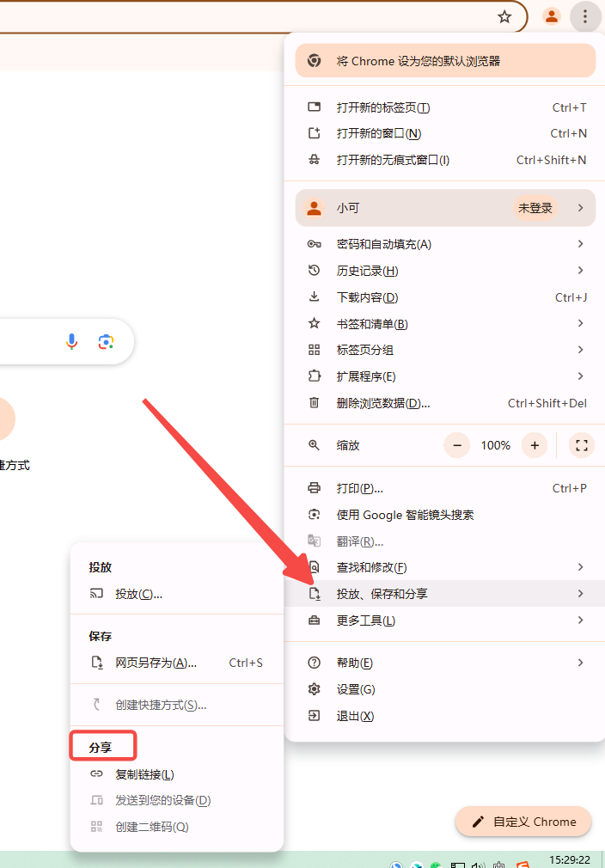Open 设置 settings entry

point(445,689)
